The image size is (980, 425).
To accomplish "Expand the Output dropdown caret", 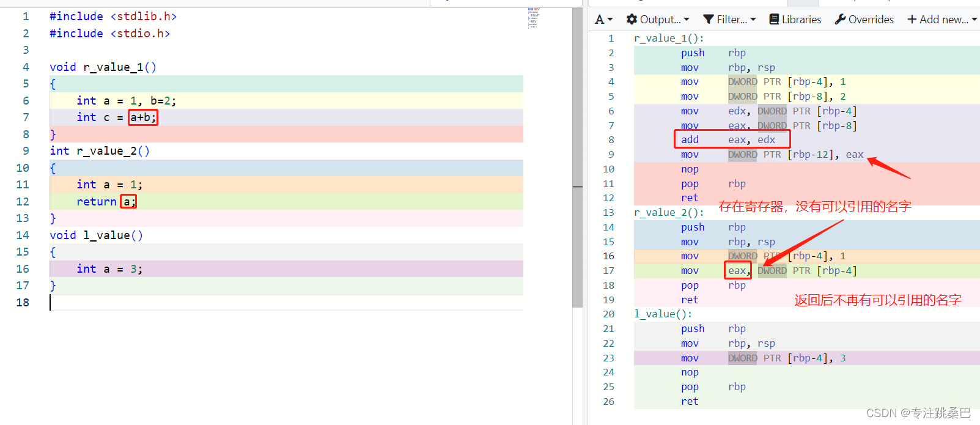I will point(687,20).
